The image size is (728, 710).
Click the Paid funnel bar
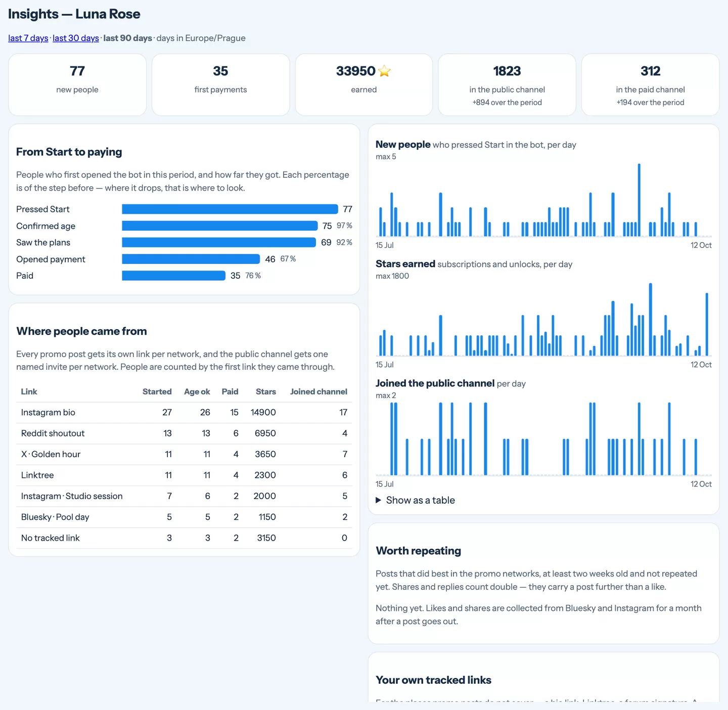(x=174, y=276)
